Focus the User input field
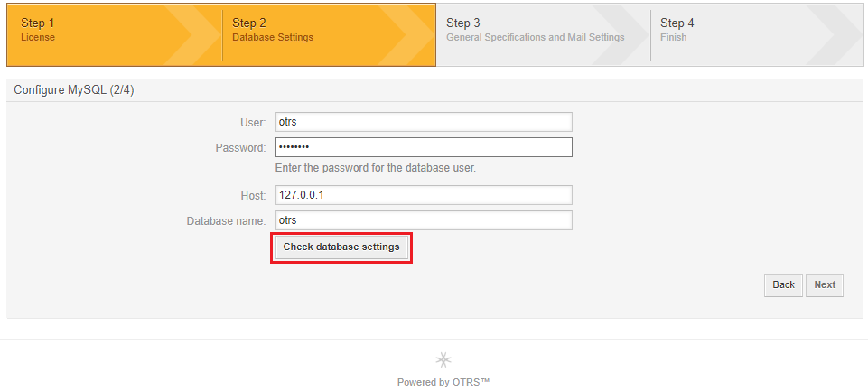 424,122
